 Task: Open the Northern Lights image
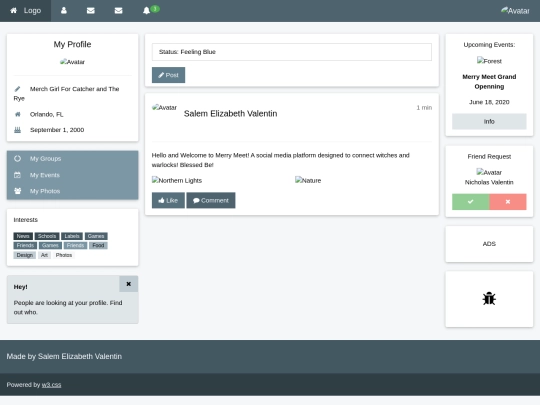[177, 180]
